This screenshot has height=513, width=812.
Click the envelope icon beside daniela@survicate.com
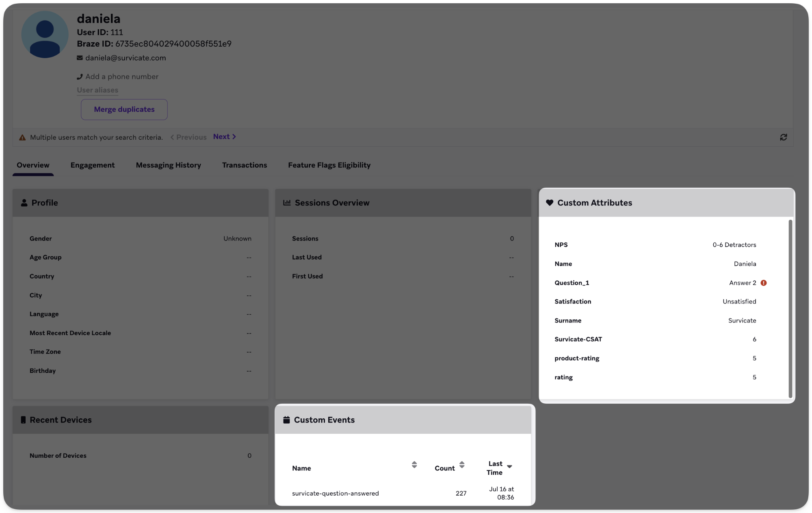coord(80,58)
